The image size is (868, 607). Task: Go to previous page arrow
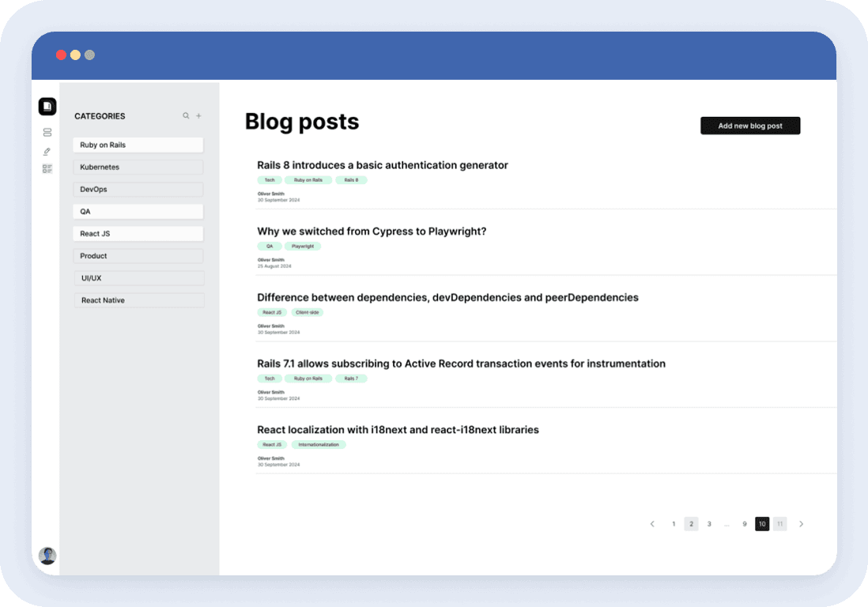[x=652, y=524]
